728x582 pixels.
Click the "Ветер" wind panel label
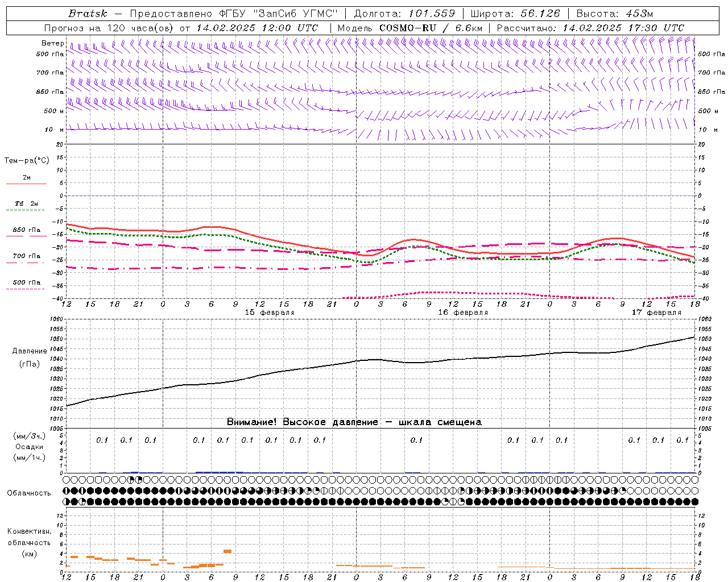52,43
